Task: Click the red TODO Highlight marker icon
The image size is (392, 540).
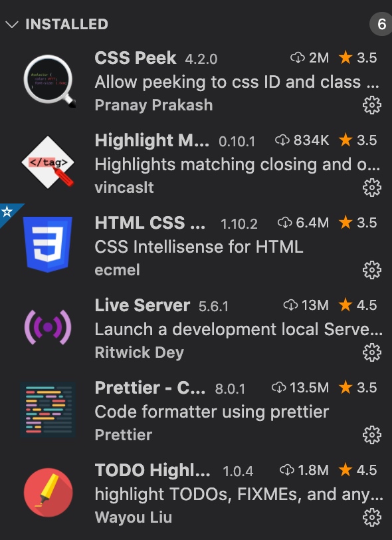Action: [49, 492]
